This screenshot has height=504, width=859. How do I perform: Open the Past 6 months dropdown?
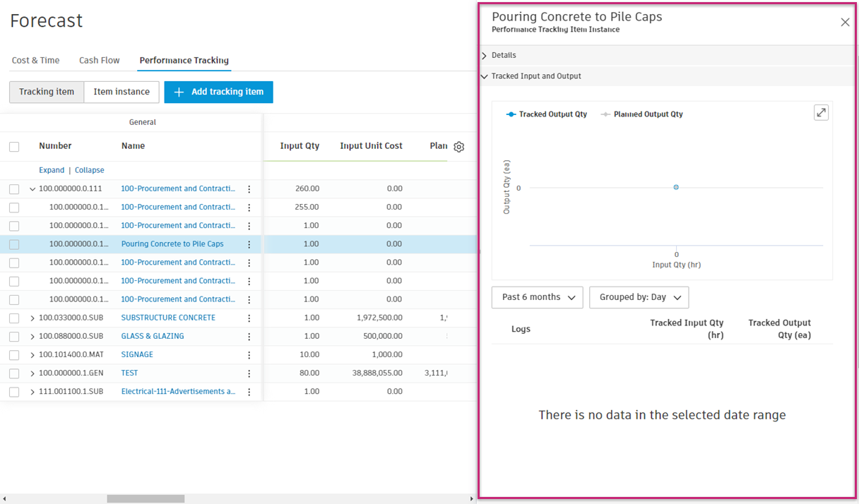click(537, 297)
